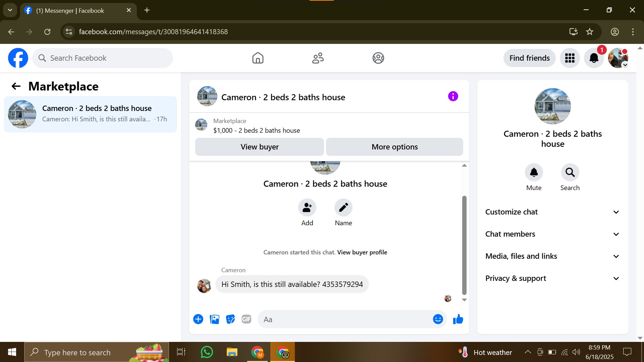The height and width of the screenshot is (362, 644).
Task: Reload the browser page
Action: pyautogui.click(x=47, y=32)
